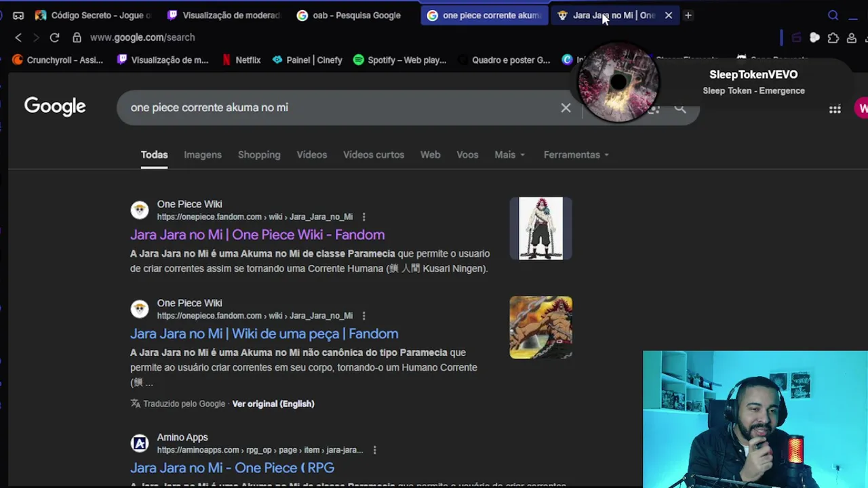Open options for second One Piece Wiki result
Screen dimensions: 868x488
(x=363, y=316)
